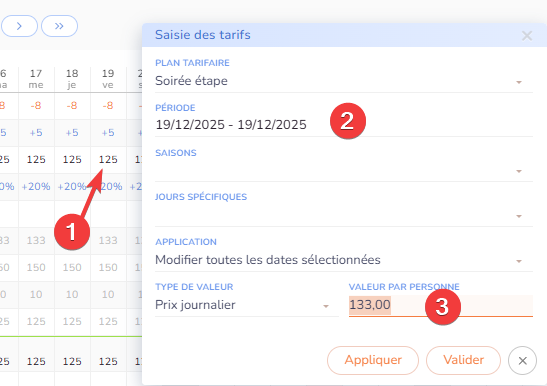Click +5 cell under 18 je
This screenshot has height=386, width=547.
pos(72,133)
